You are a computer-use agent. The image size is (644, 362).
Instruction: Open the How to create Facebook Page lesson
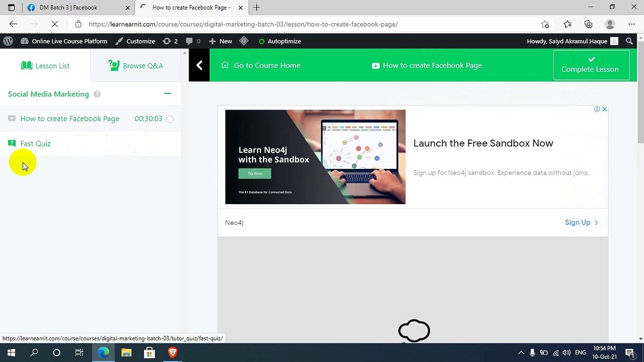point(70,119)
